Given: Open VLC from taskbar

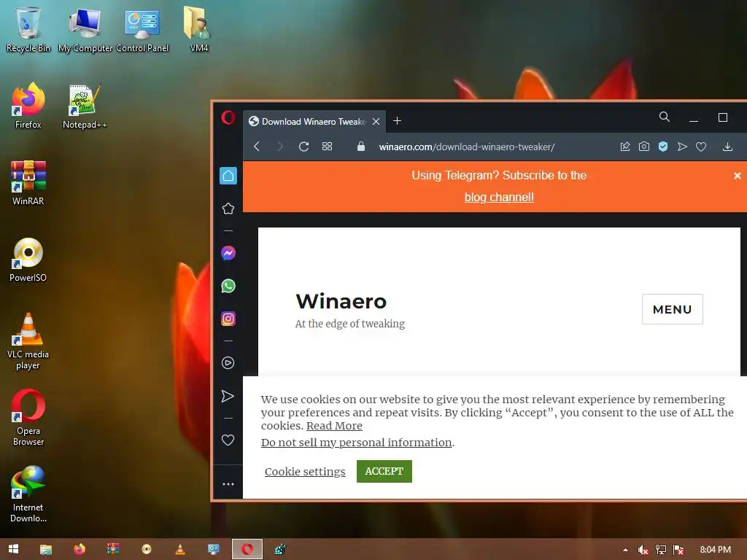Looking at the screenshot, I should (180, 549).
